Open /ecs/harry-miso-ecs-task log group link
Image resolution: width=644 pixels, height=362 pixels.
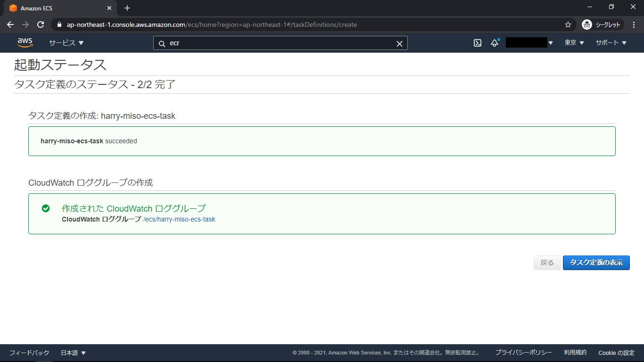(x=179, y=219)
